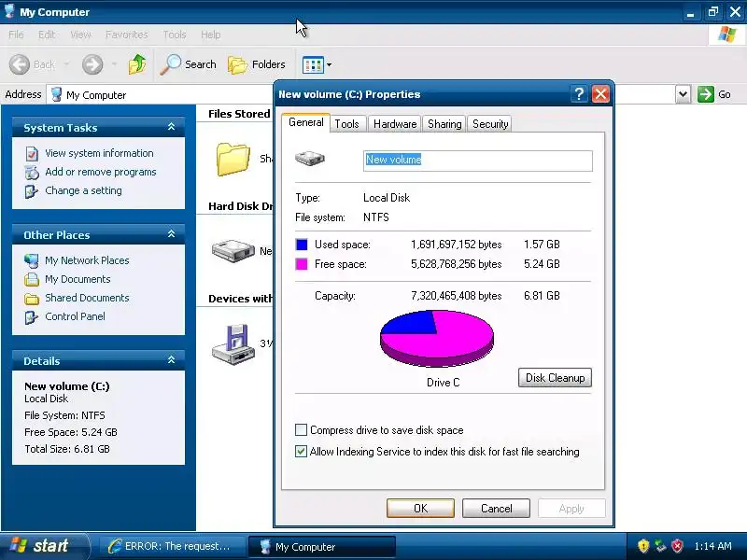Go up one folder level icon

tap(137, 64)
